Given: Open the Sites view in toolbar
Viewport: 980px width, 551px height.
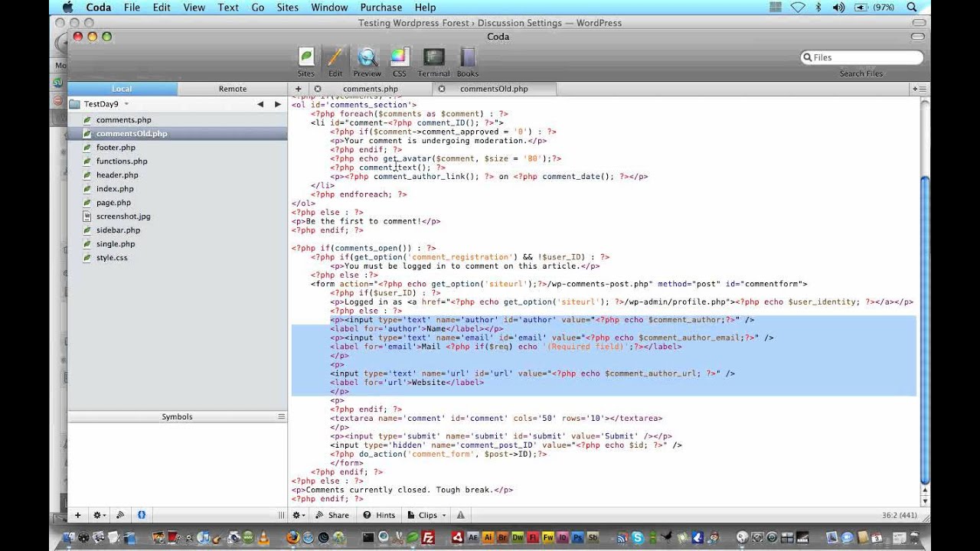Looking at the screenshot, I should point(305,62).
